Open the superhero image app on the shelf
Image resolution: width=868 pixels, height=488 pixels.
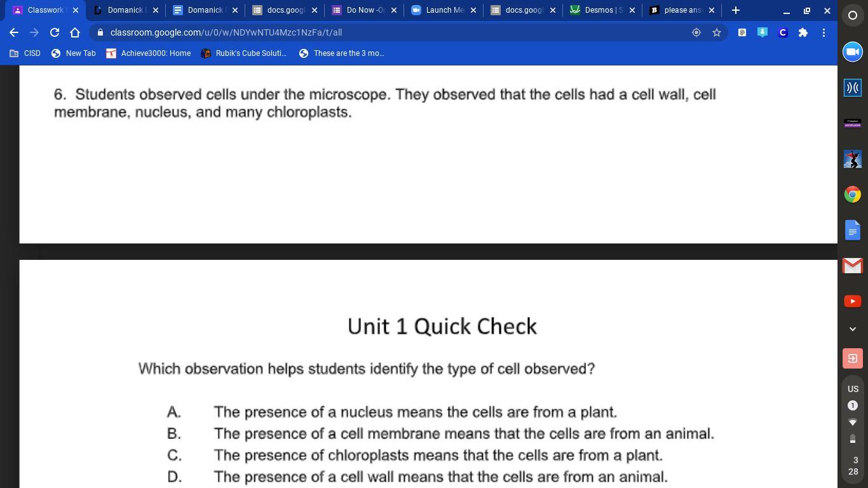click(853, 159)
